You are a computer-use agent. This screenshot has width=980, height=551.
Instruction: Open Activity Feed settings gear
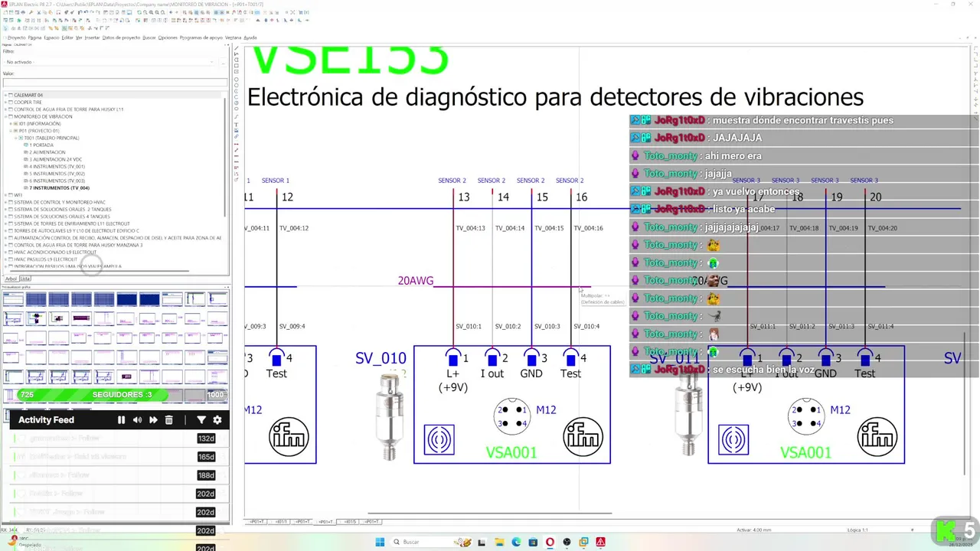217,420
